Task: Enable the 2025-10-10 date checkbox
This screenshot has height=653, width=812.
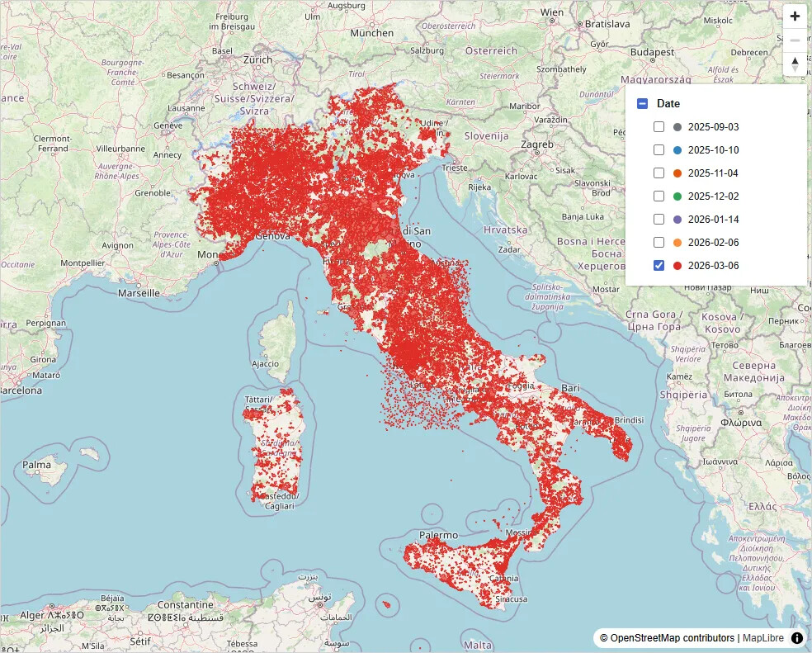Action: pos(659,150)
